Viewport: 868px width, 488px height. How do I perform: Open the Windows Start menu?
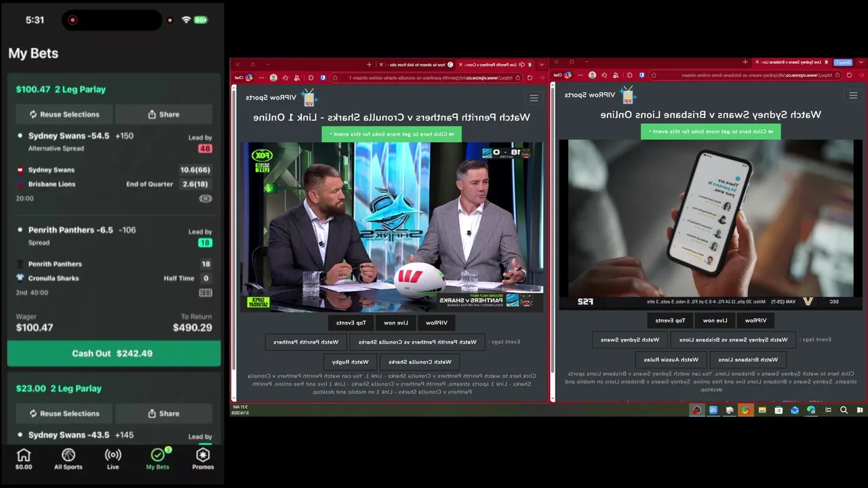(x=860, y=410)
